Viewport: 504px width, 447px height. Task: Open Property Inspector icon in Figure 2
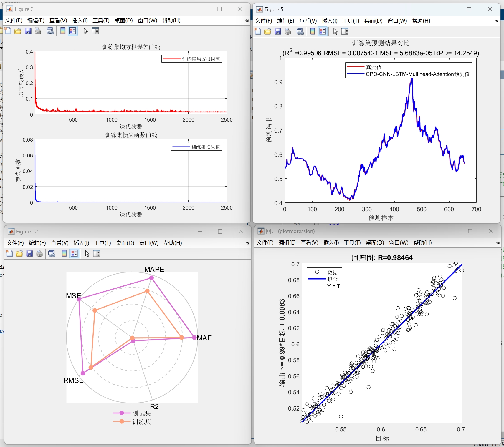(95, 31)
